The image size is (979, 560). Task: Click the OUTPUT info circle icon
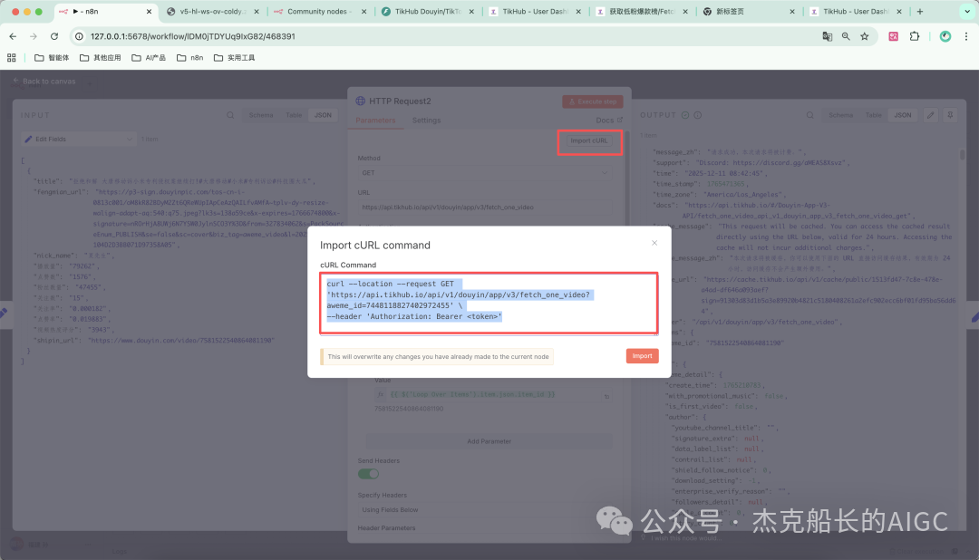697,115
